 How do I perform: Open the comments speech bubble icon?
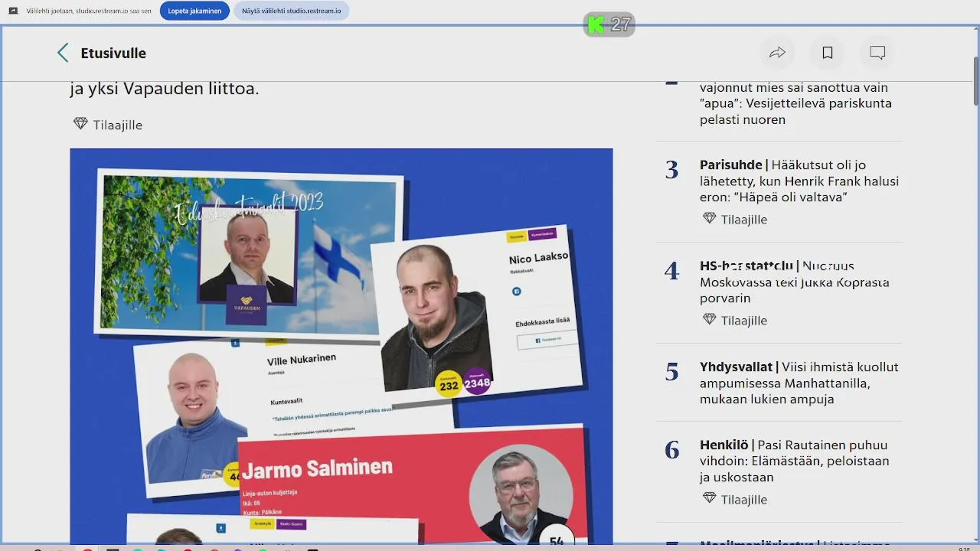tap(877, 53)
